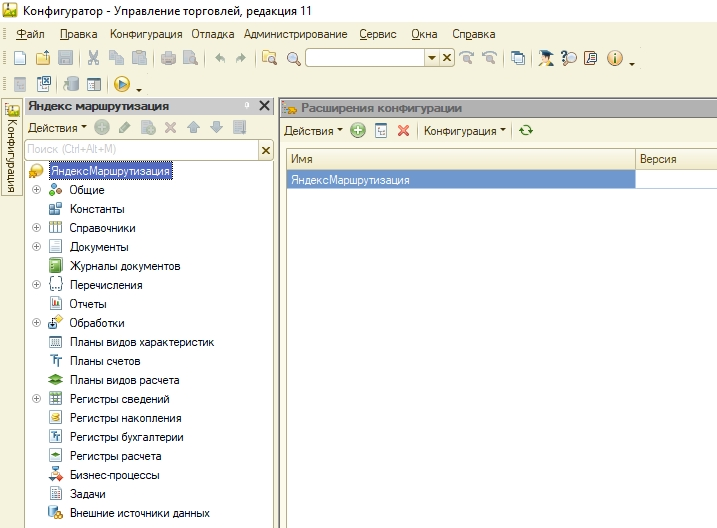Click the New document icon in toolbar

click(x=20, y=58)
